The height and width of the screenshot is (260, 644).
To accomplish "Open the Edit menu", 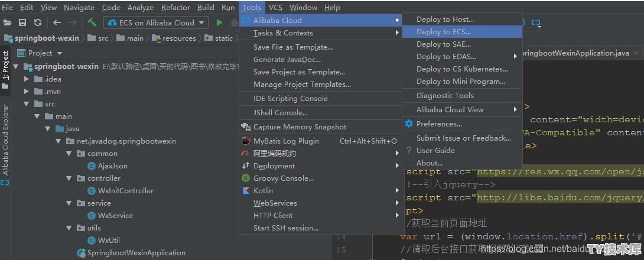I will coord(27,8).
